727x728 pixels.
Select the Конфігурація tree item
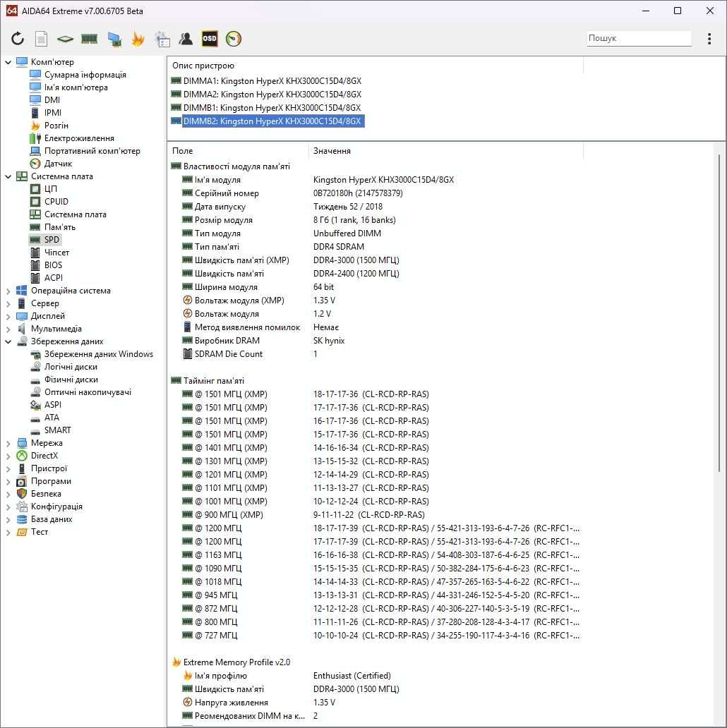[x=56, y=506]
